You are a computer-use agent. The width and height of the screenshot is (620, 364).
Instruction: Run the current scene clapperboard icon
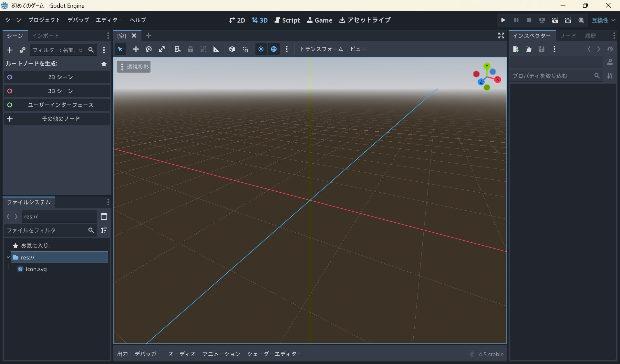pos(555,20)
